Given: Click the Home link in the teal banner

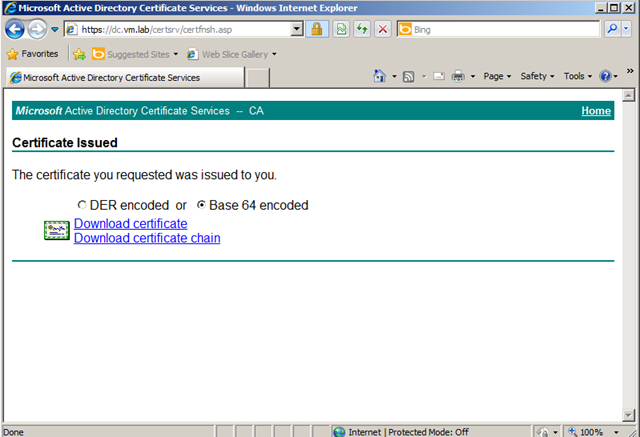Looking at the screenshot, I should [x=596, y=111].
